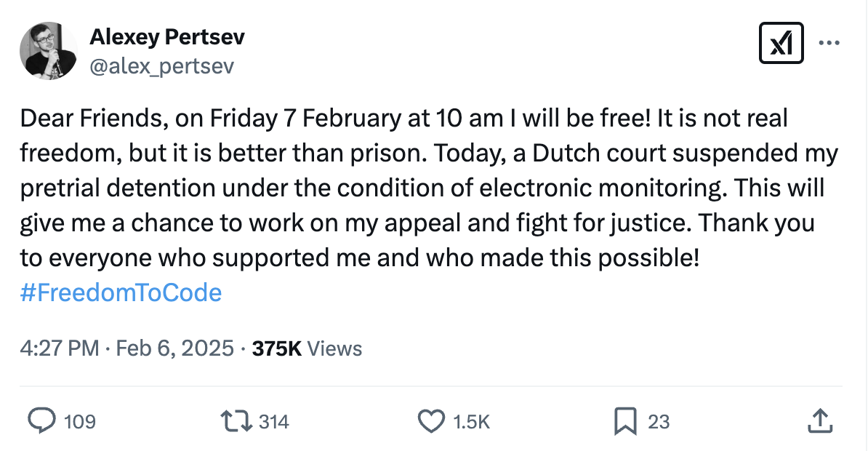Click the 23 bookmarks count
The image size is (868, 451).
pos(659,422)
